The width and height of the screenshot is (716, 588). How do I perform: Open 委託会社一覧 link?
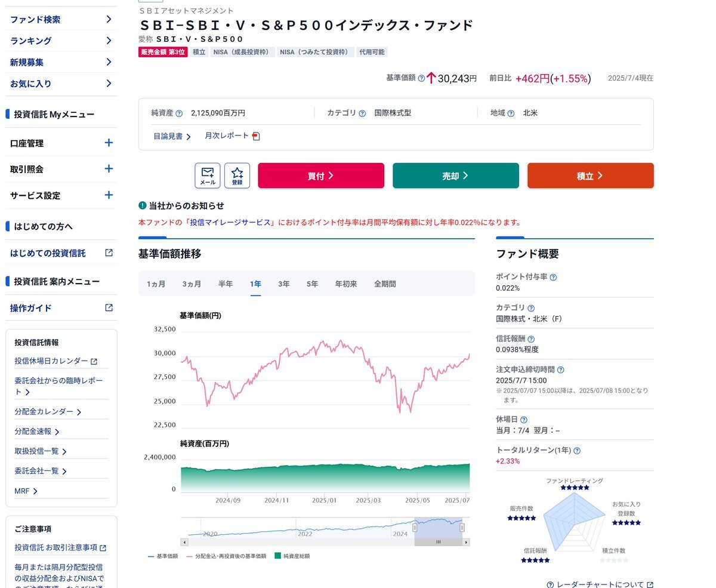click(x=41, y=471)
